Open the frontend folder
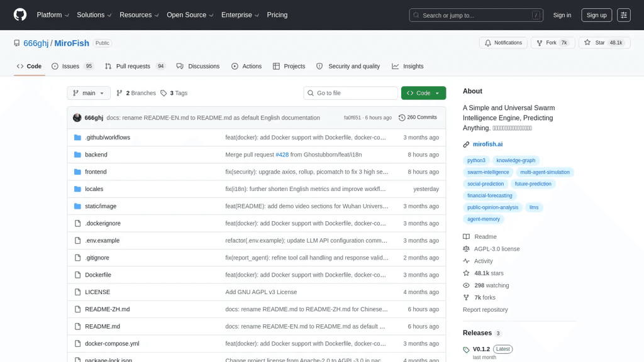 96,172
